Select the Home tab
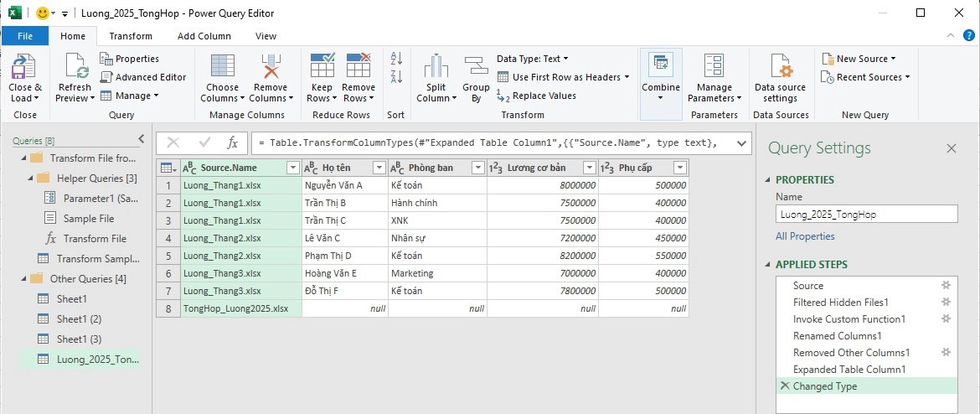Screen dimensions: 980x414 (73, 36)
